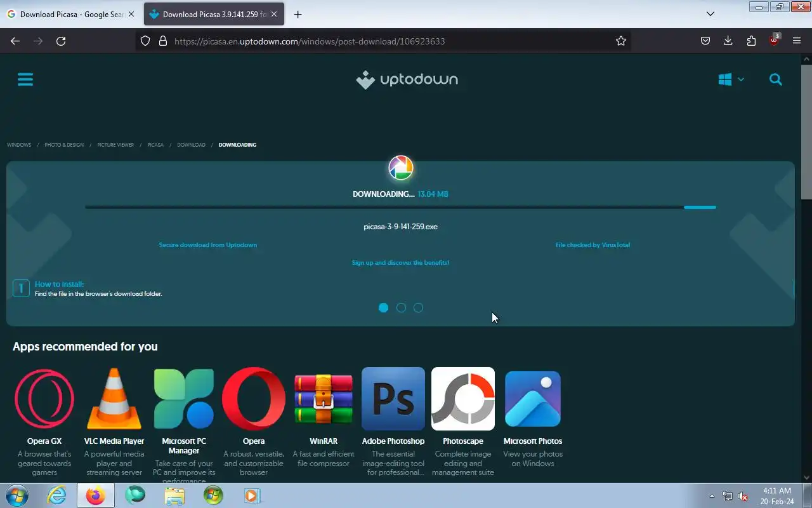This screenshot has width=812, height=508.
Task: Click the address bar URL
Action: [310, 41]
